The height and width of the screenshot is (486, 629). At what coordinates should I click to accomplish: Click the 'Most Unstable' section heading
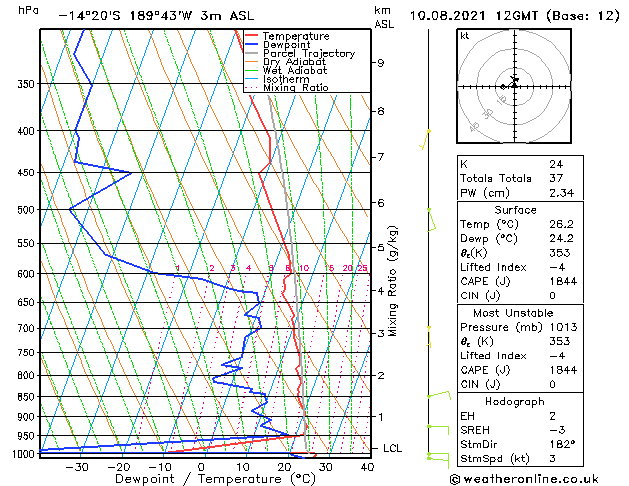point(513,313)
